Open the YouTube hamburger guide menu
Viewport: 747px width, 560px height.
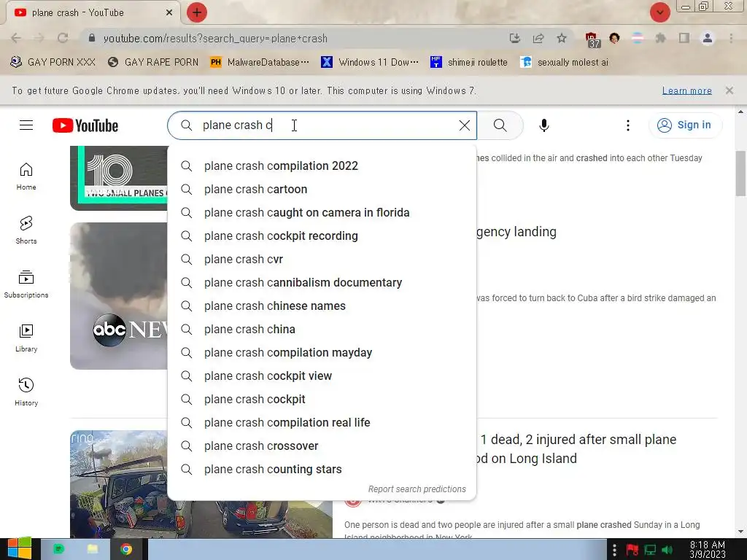26,125
